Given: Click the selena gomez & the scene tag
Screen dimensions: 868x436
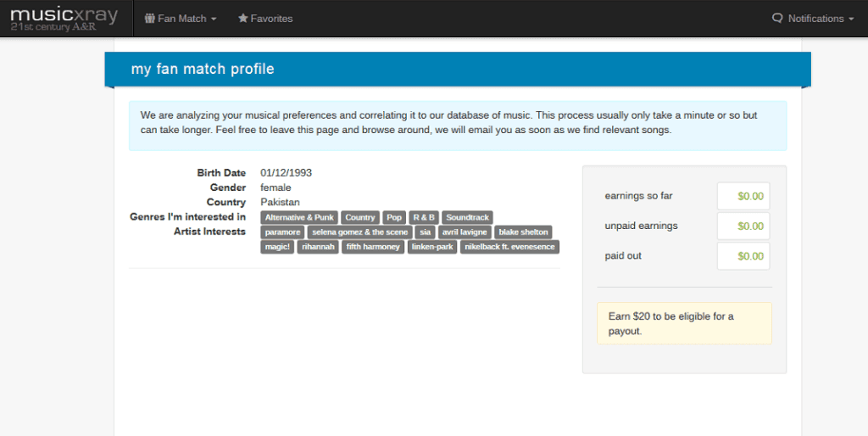Looking at the screenshot, I should click(359, 232).
